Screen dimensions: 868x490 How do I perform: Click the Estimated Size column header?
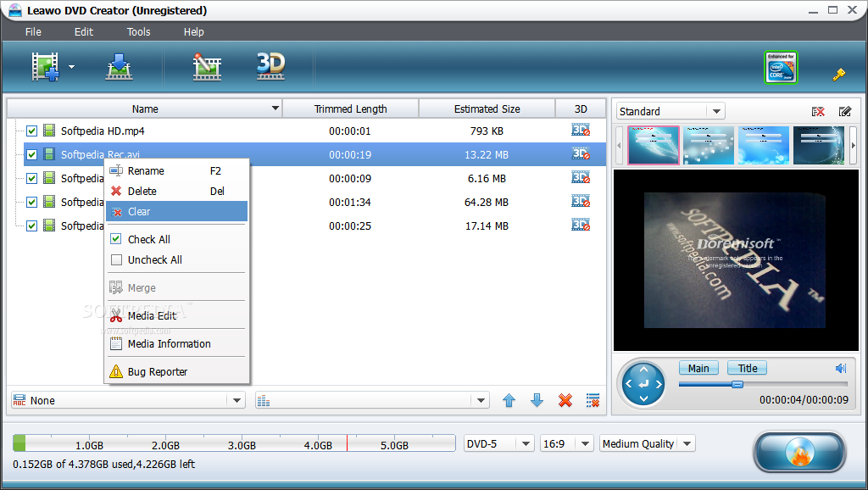click(487, 109)
